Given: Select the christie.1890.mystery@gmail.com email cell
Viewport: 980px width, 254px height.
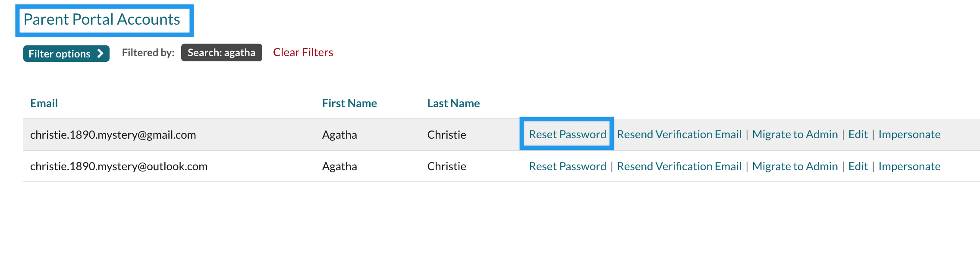Looking at the screenshot, I should (x=113, y=135).
